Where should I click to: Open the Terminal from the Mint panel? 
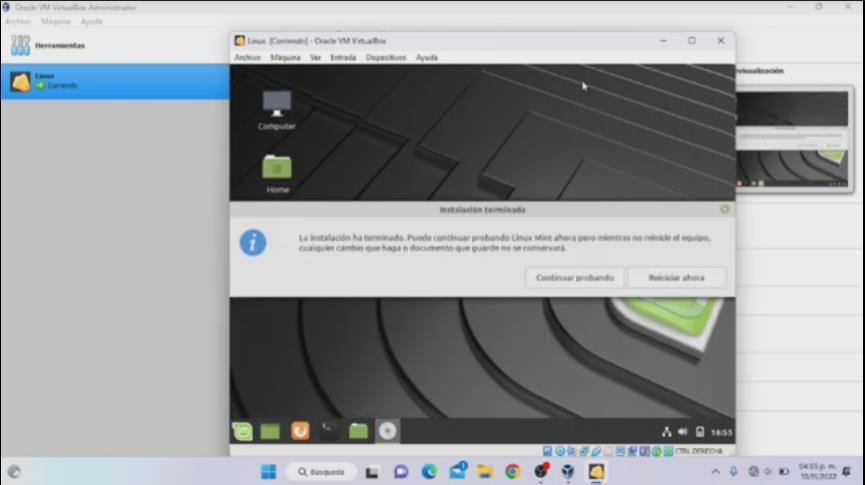click(x=329, y=431)
